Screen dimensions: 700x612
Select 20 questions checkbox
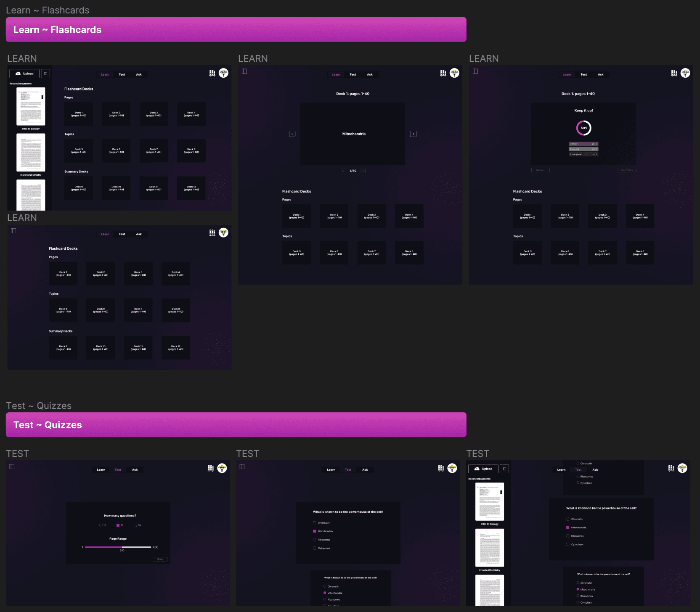pyautogui.click(x=118, y=525)
